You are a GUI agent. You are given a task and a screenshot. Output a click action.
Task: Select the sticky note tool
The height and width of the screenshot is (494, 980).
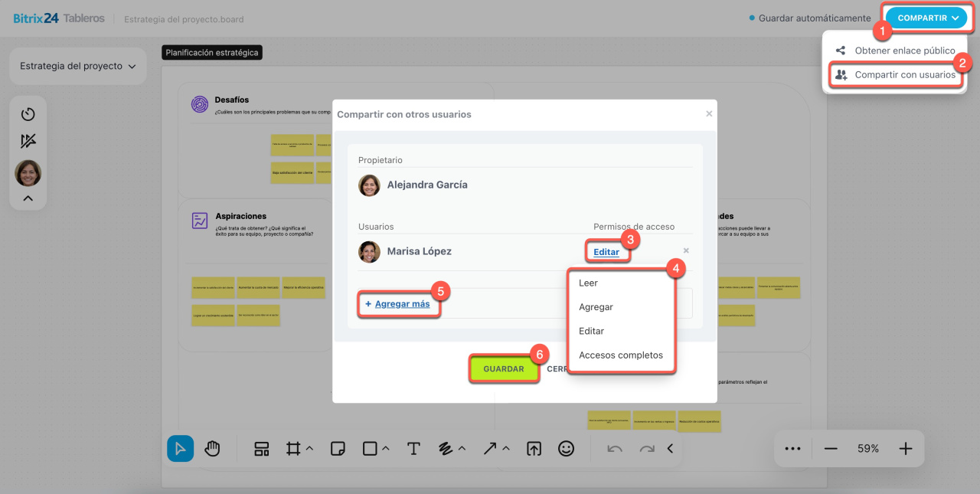click(337, 449)
